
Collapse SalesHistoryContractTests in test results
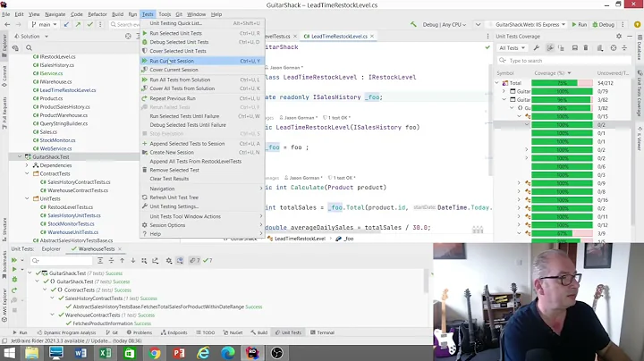point(52,298)
